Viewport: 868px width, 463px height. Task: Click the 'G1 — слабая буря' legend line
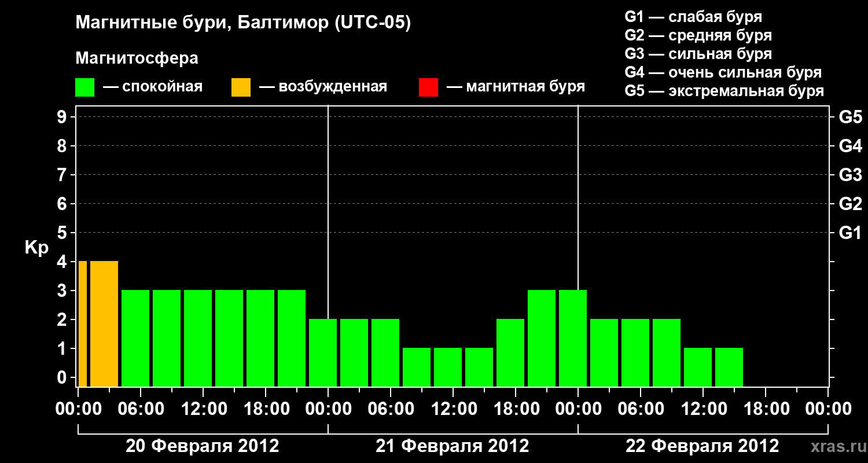[693, 17]
